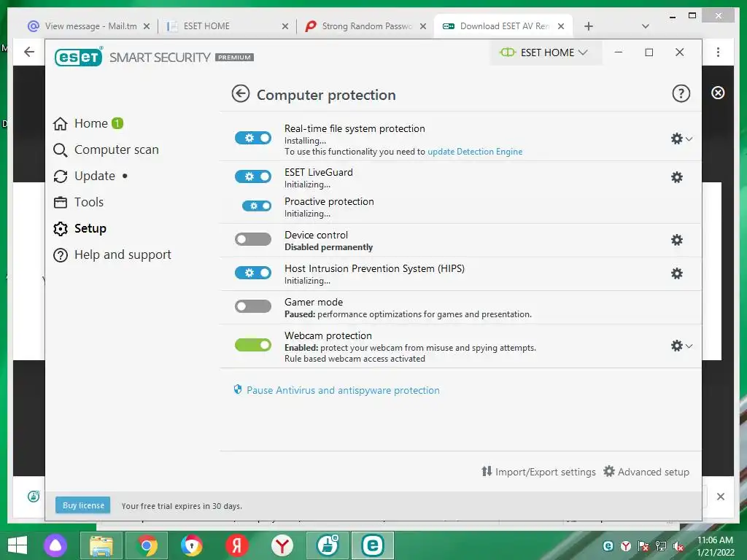
Task: Toggle ESET LiveGuard switch
Action: click(x=253, y=176)
